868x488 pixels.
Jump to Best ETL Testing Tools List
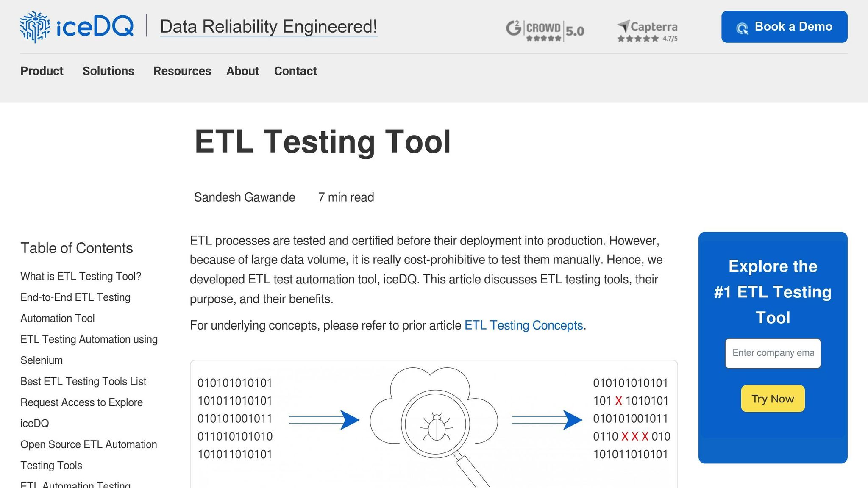83,382
